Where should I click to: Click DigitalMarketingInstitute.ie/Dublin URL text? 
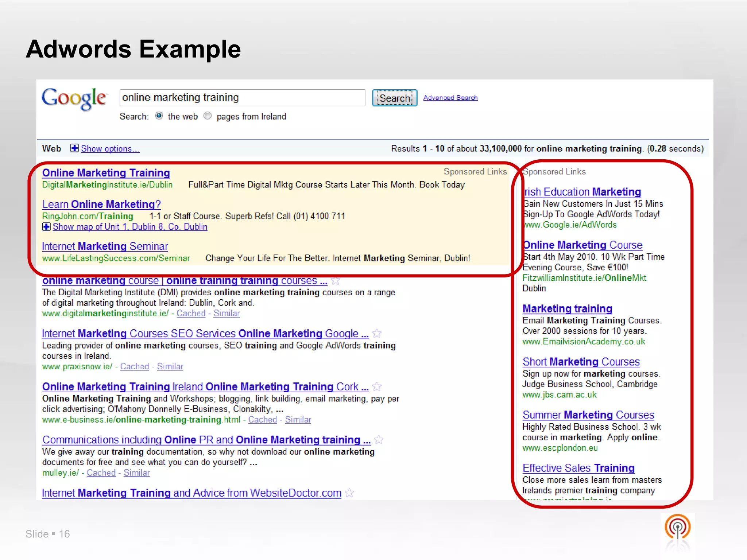click(107, 185)
